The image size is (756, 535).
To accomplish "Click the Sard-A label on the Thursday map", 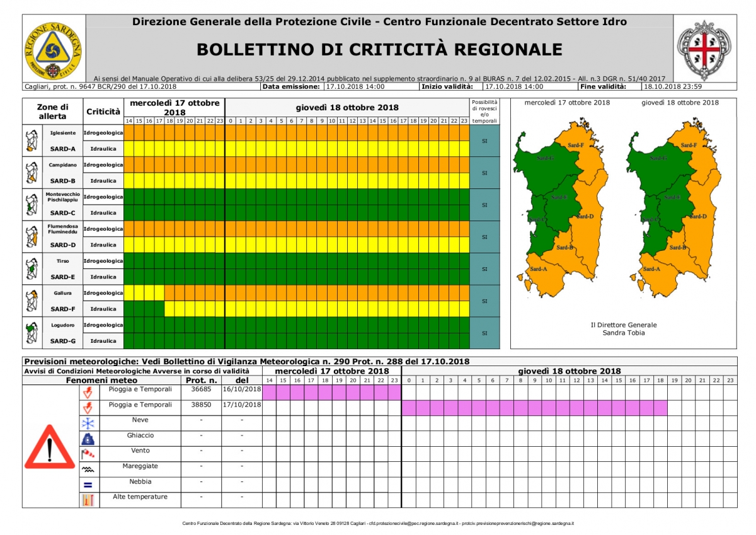I will [651, 269].
